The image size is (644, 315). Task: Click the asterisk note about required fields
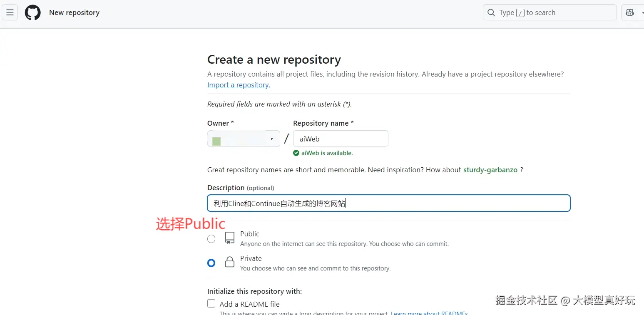point(279,104)
